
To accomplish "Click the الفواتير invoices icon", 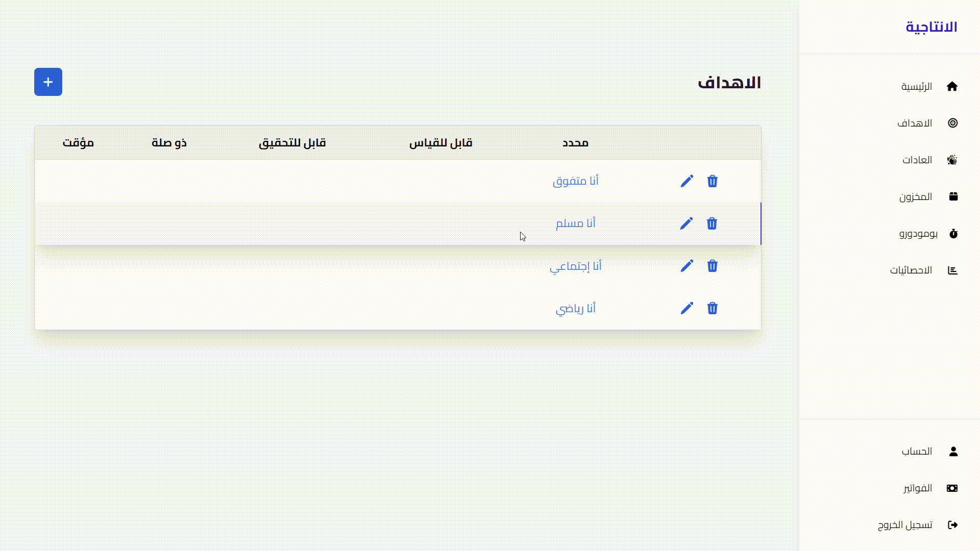I will point(953,488).
